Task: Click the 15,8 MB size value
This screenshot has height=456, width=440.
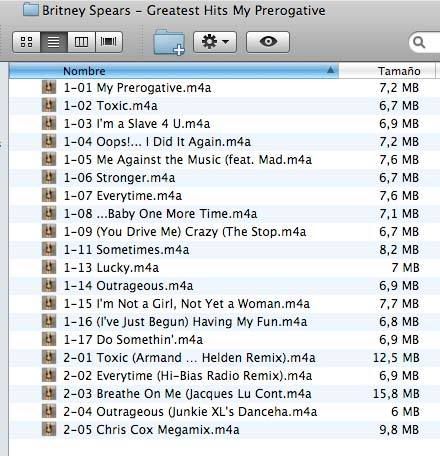Action: pyautogui.click(x=396, y=394)
